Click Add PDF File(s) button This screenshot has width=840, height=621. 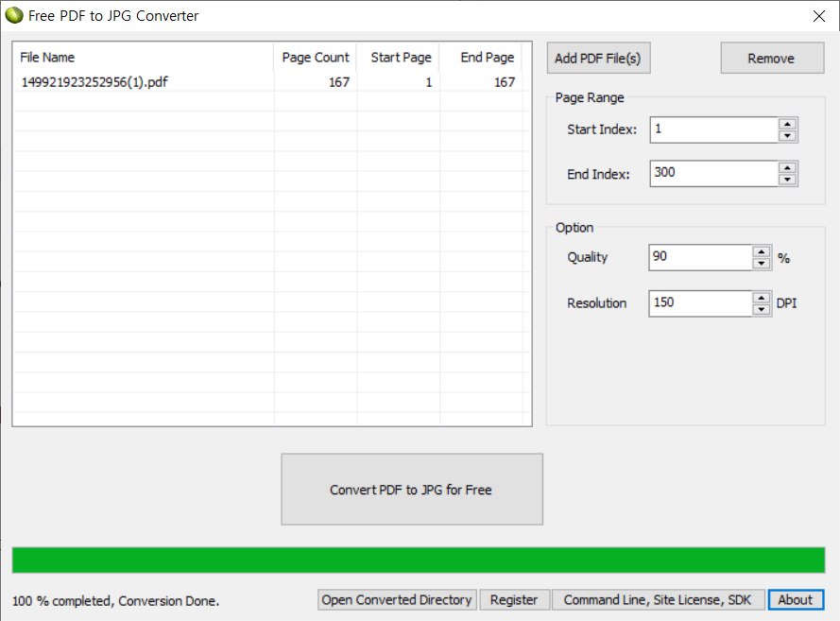click(598, 58)
